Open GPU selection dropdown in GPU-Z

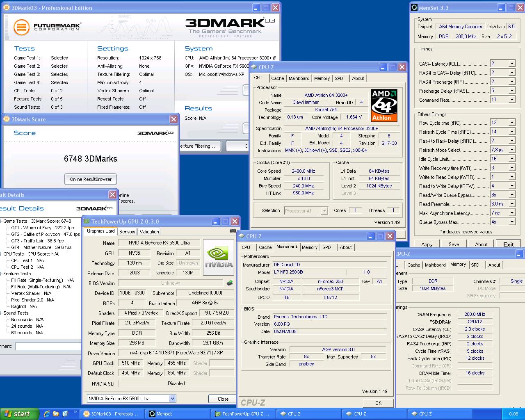172,398
